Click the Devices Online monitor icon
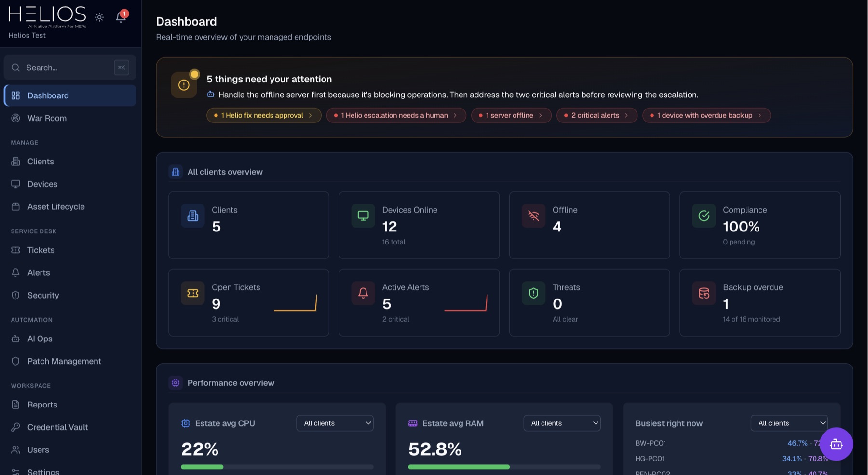The width and height of the screenshot is (868, 475). (363, 216)
